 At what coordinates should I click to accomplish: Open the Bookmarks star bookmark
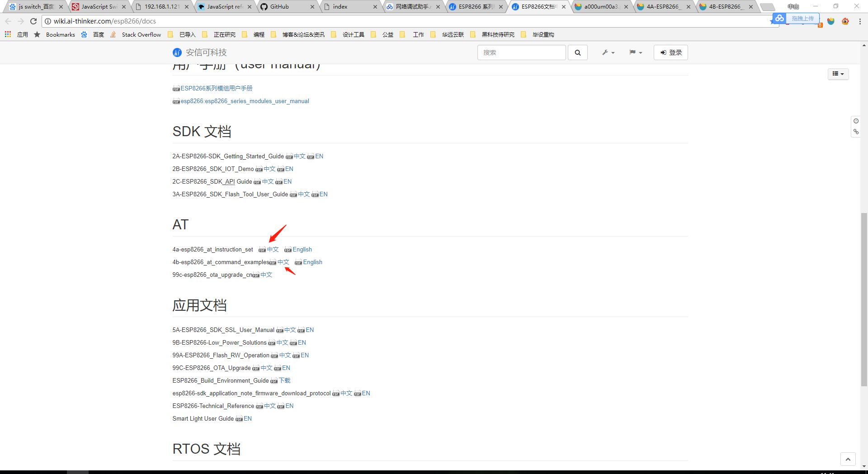pyautogui.click(x=54, y=34)
